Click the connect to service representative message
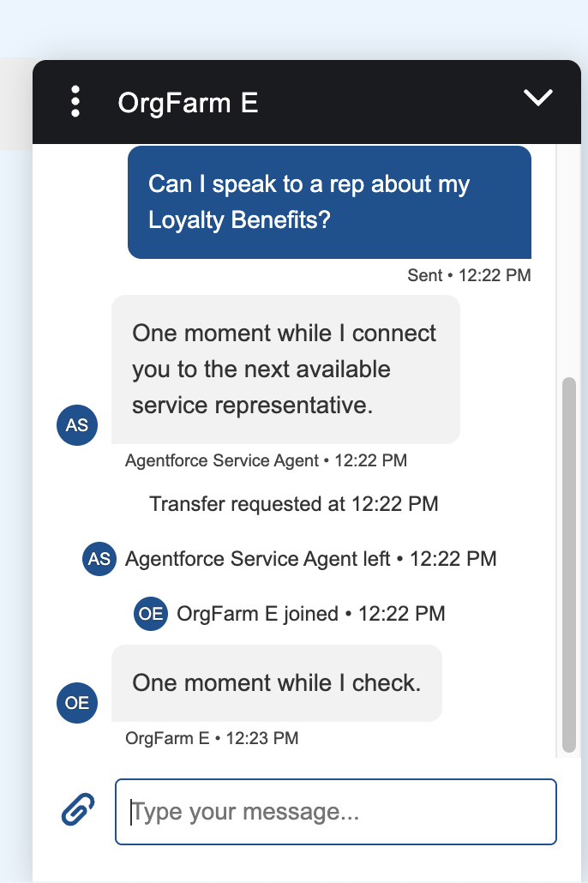588x883 pixels. point(285,369)
